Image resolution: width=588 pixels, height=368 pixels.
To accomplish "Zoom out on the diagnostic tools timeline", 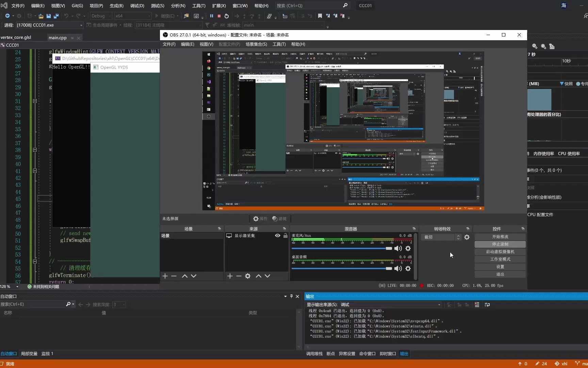I will (543, 46).
